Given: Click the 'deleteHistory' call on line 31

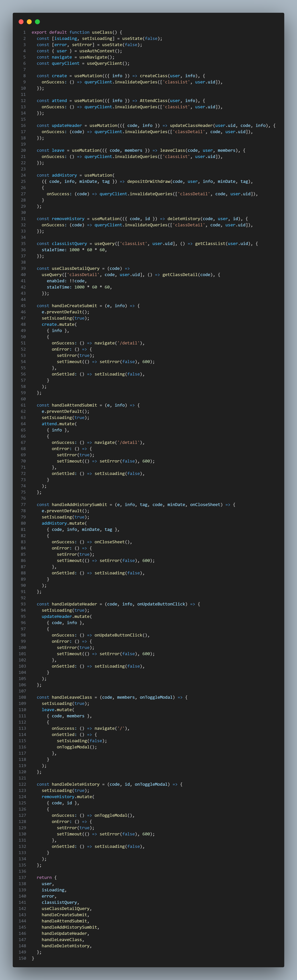Looking at the screenshot, I should click(x=184, y=219).
